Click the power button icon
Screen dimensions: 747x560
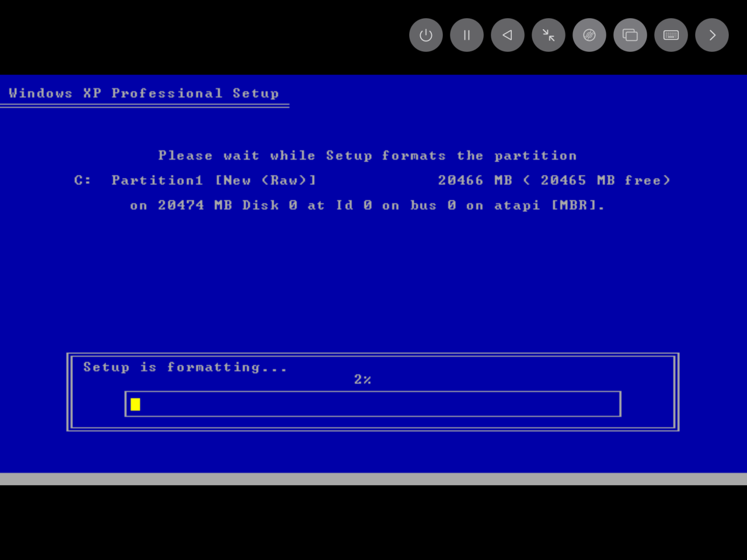tap(426, 35)
